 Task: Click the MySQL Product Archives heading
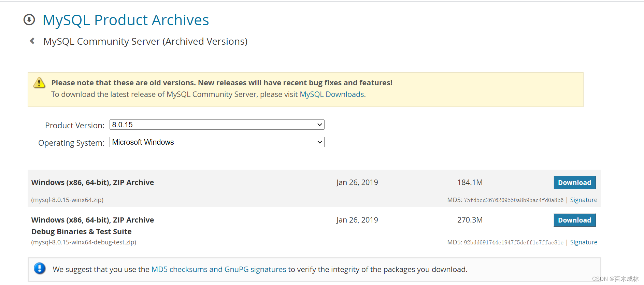tap(126, 20)
